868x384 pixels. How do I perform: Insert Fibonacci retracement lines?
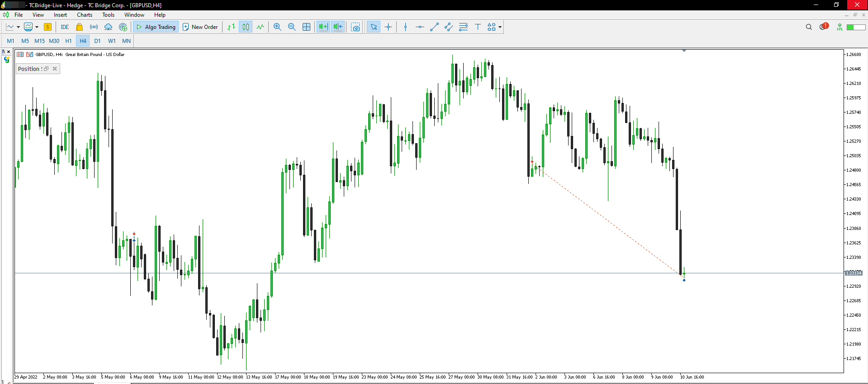463,27
